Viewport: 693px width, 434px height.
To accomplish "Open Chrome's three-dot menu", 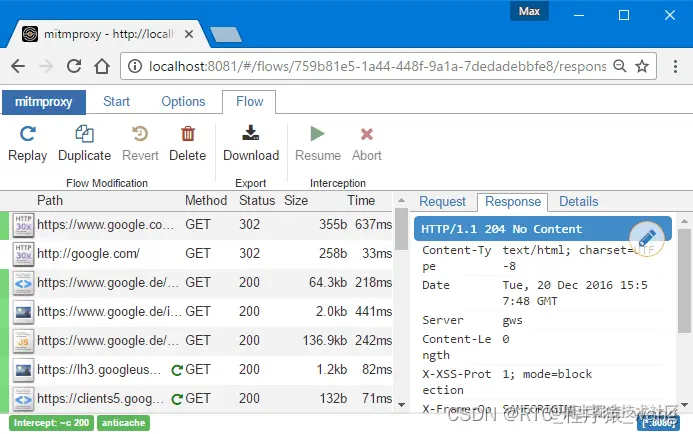I will tap(675, 66).
